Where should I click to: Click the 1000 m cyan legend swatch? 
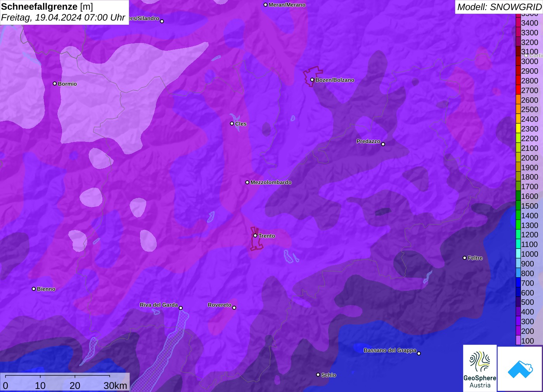pos(518,254)
